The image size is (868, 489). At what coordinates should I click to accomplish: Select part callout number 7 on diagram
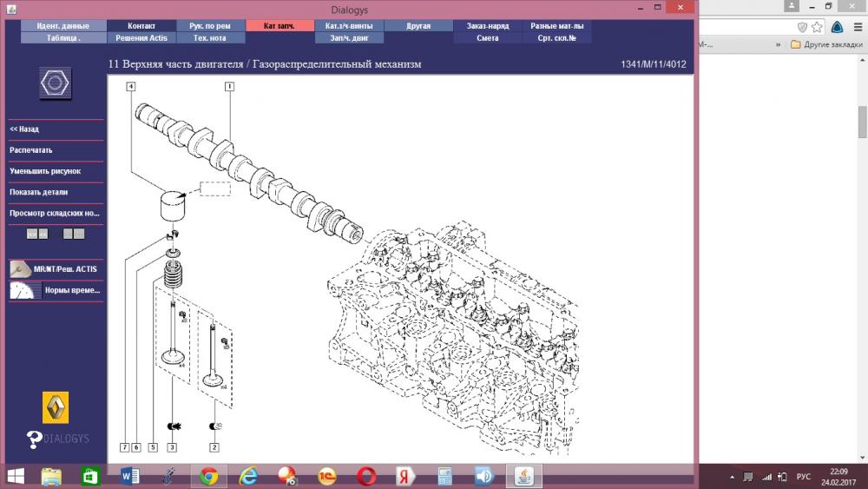click(124, 447)
